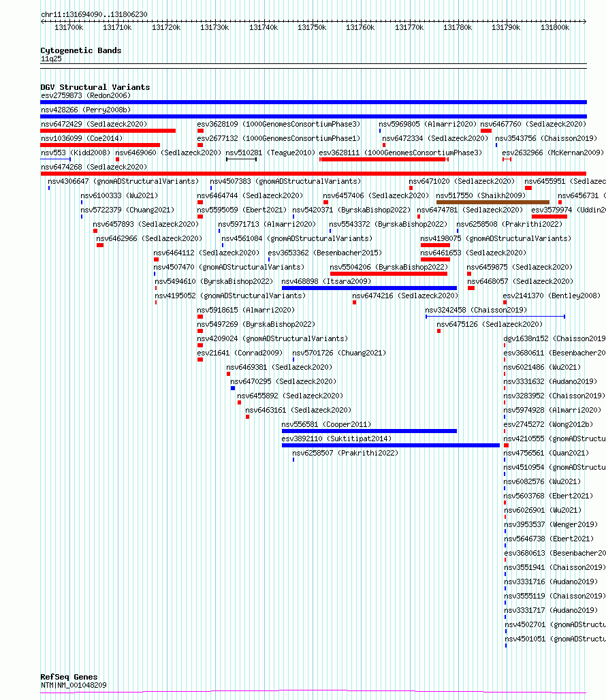Click esv3628109 (1000GenomesConsortiumPhase3) label
The height and width of the screenshot is (700, 606).
coord(279,124)
